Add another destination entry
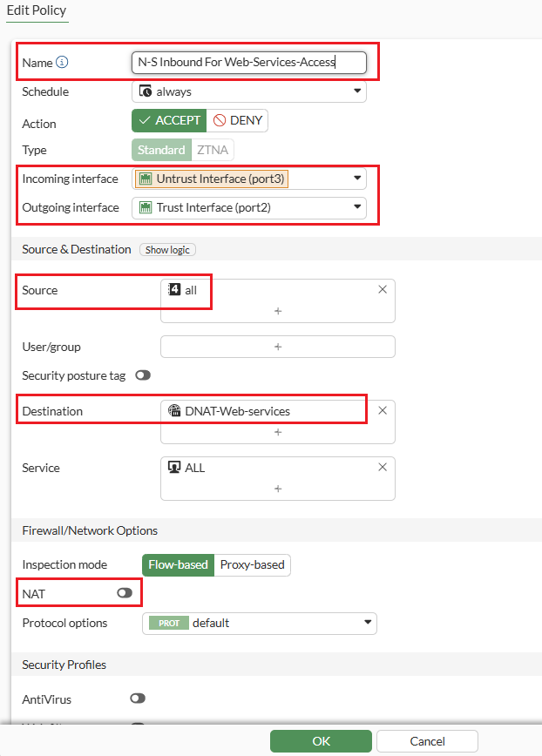 click(x=278, y=432)
